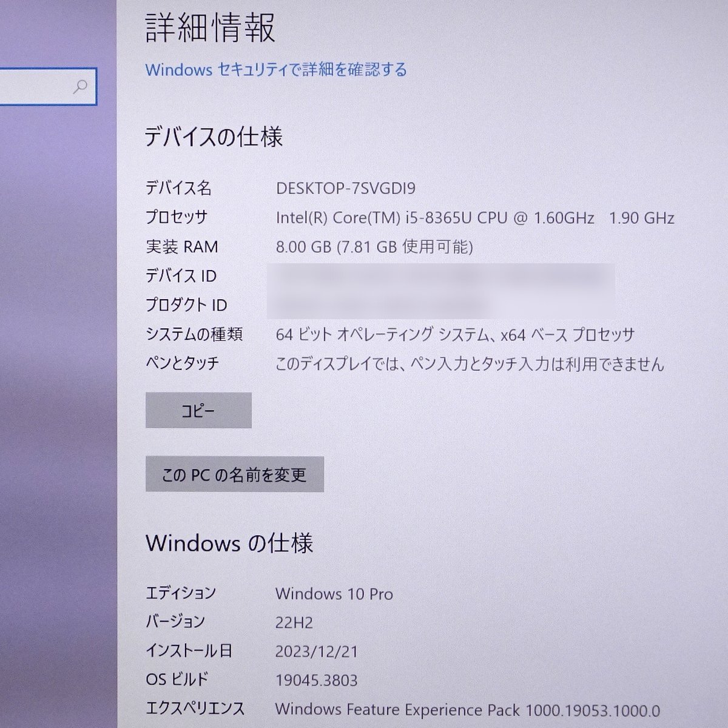Click the settings search input field

47,86
